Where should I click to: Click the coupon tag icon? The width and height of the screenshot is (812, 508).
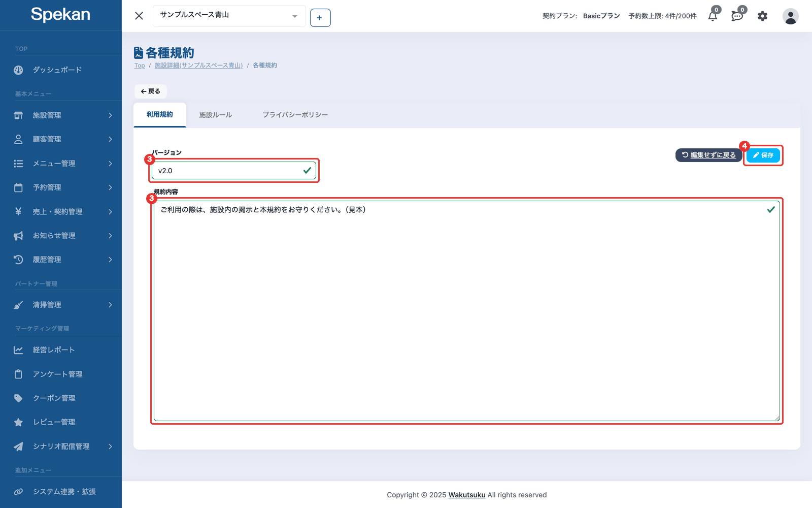click(x=18, y=398)
